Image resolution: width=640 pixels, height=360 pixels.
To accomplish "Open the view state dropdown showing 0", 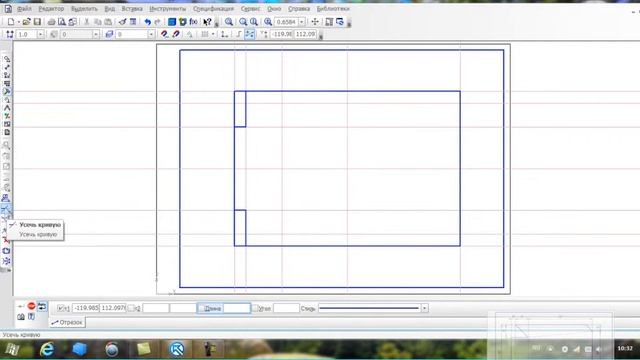I will (96, 34).
